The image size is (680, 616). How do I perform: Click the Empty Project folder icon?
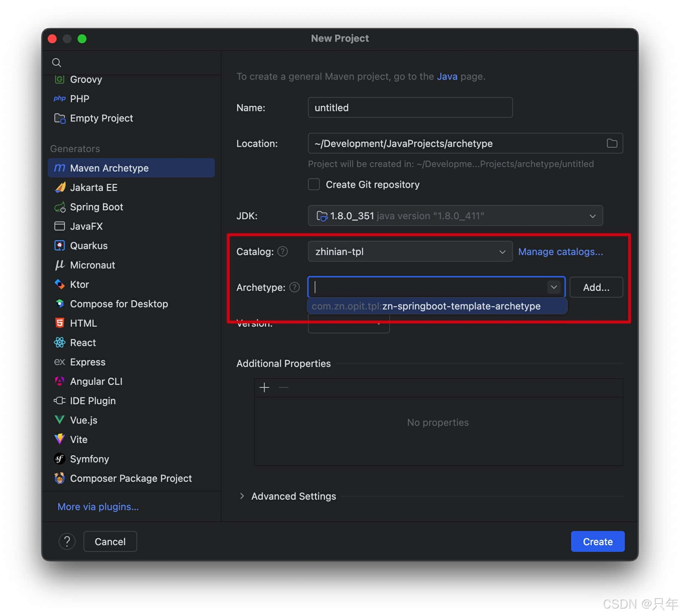(x=59, y=118)
